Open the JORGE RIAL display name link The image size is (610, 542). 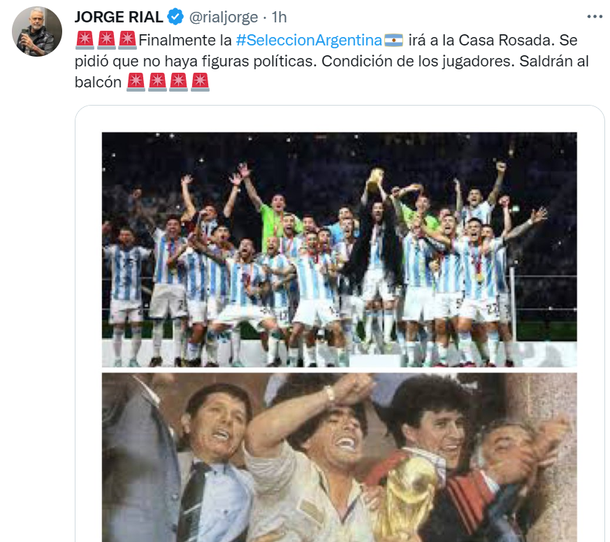[119, 17]
